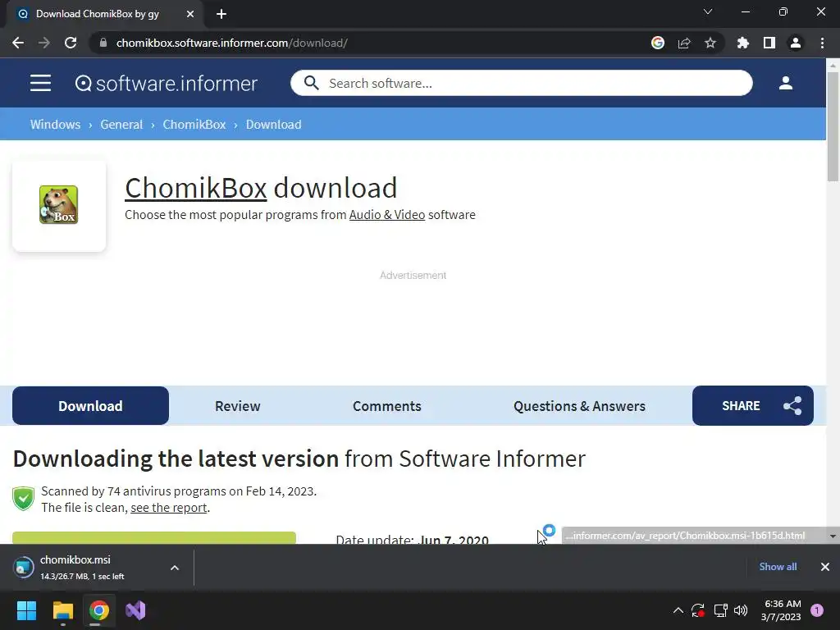
Task: Click the Google icon in address bar
Action: tap(658, 43)
